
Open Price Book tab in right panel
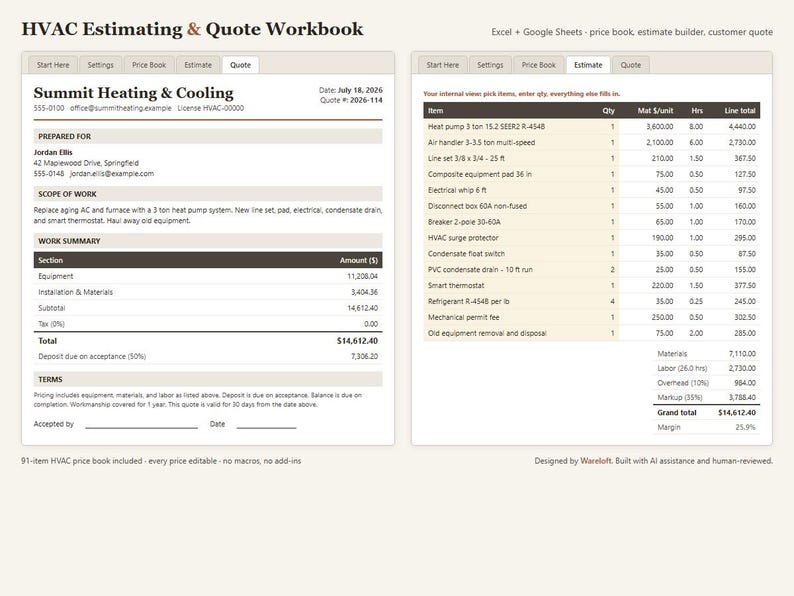pyautogui.click(x=539, y=65)
